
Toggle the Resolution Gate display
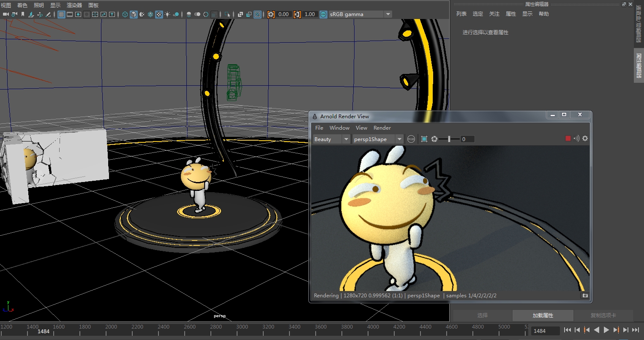pyautogui.click(x=78, y=14)
